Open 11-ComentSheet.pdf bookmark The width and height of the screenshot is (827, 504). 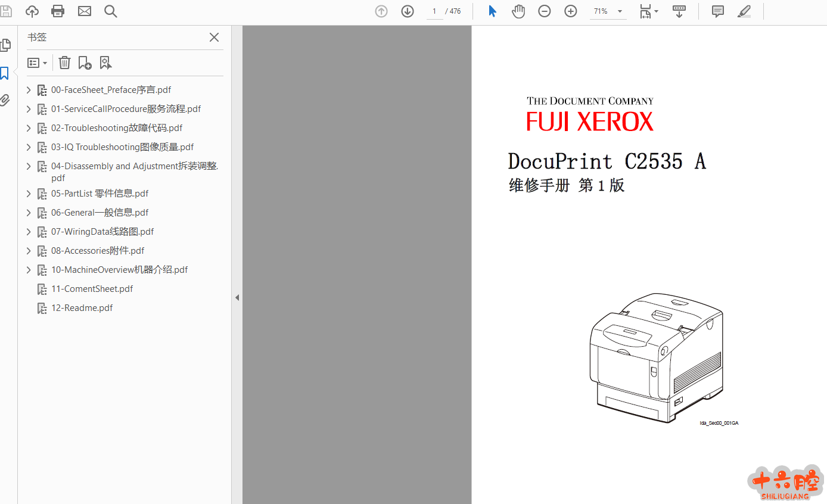[x=92, y=289]
